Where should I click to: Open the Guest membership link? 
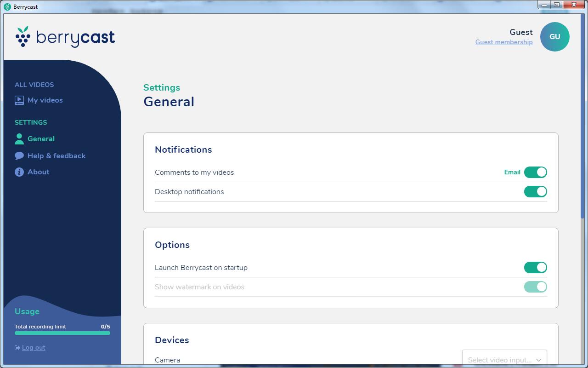point(504,42)
